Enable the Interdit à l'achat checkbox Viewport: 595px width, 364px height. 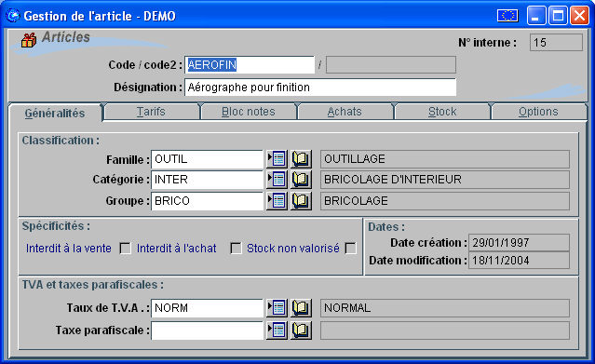coord(236,249)
